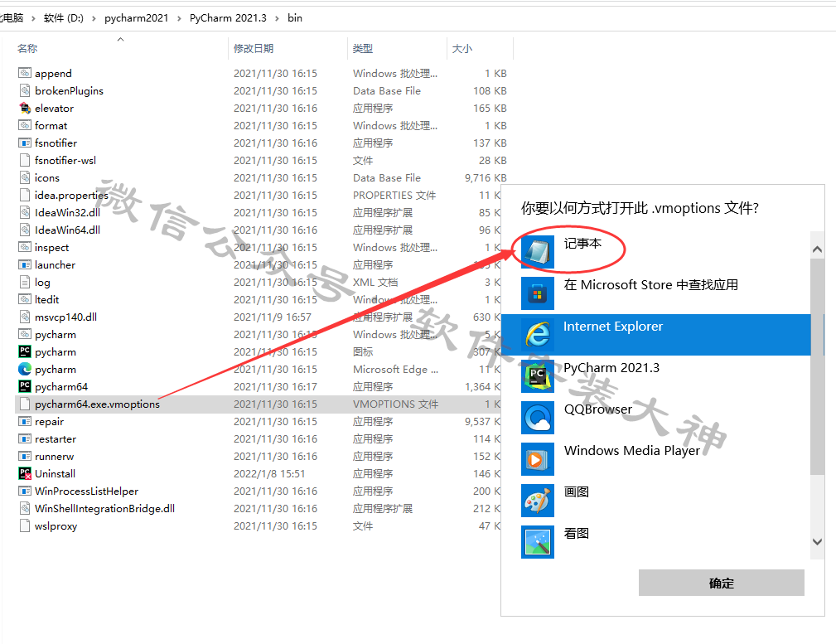This screenshot has height=644, width=836.
Task: Click the launcher application icon
Action: 25,264
